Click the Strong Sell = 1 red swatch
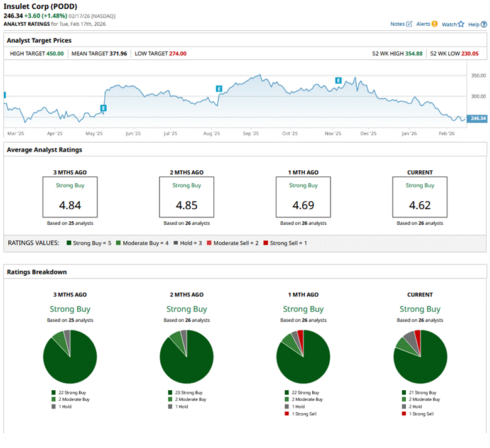Screen dimensions: 490x448 (x=266, y=243)
